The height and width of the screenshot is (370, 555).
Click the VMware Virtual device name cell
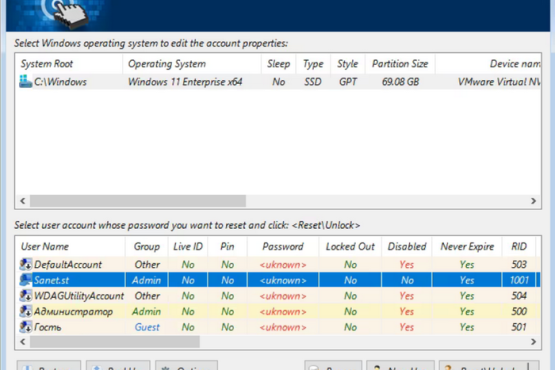499,82
